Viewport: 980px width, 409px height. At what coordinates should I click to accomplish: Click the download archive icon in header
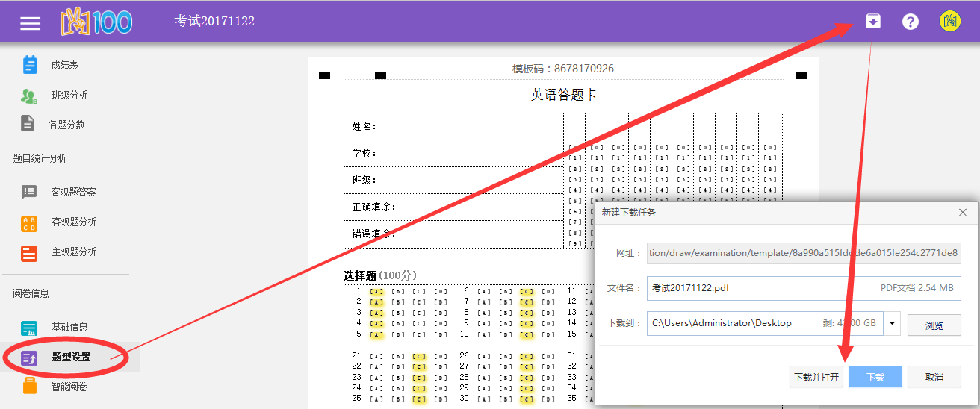pyautogui.click(x=872, y=22)
